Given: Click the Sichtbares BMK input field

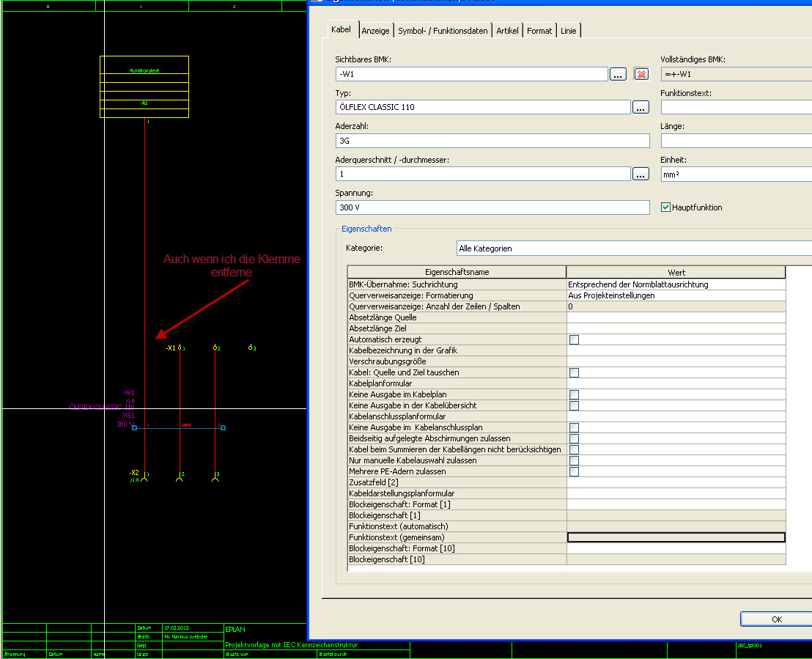Looking at the screenshot, I should [x=471, y=74].
